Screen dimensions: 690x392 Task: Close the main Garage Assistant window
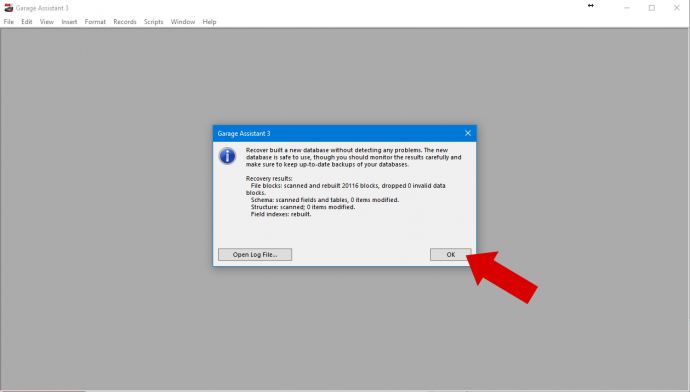(676, 8)
